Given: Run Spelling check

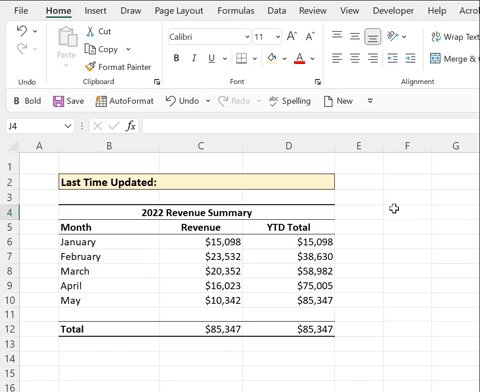Looking at the screenshot, I should tap(290, 101).
